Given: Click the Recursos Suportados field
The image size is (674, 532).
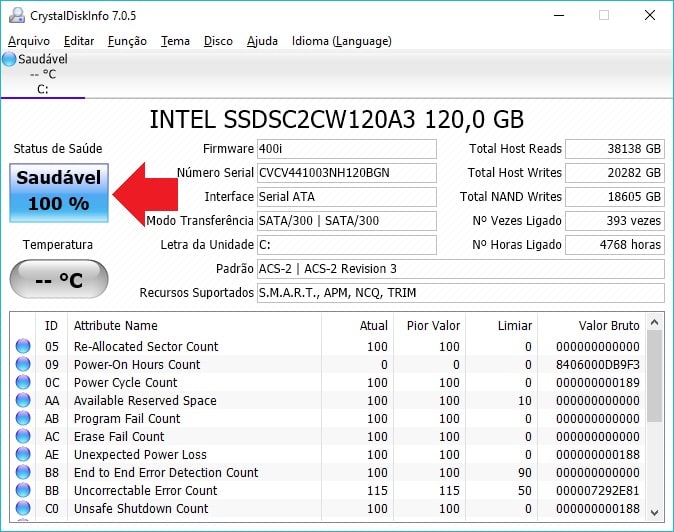Looking at the screenshot, I should [x=461, y=293].
